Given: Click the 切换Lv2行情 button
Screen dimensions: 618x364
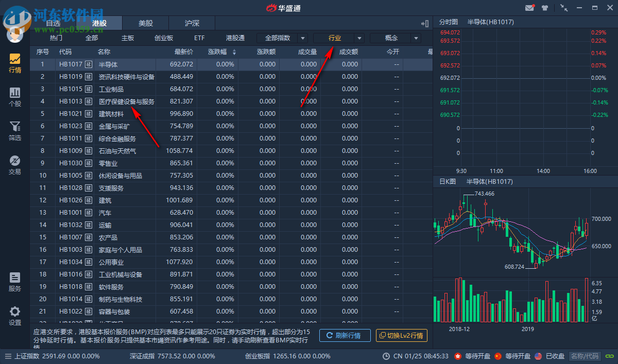Looking at the screenshot, I should [401, 335].
